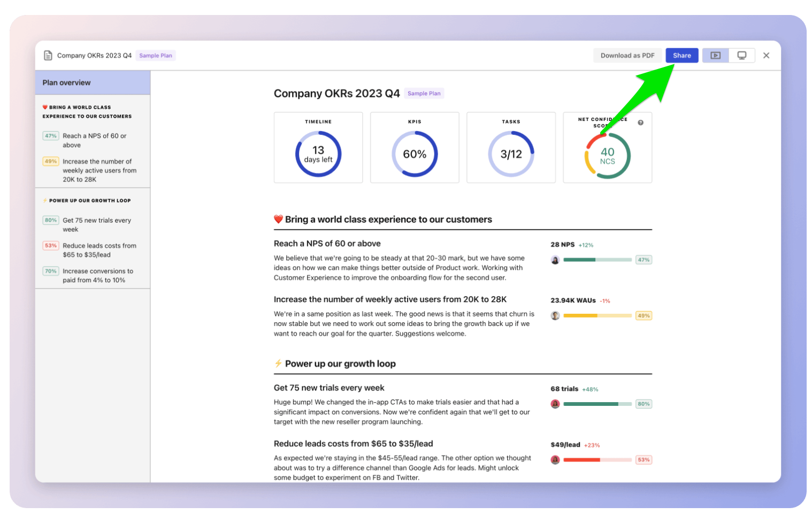Click the owner avatar for the NPS key result

555,260
